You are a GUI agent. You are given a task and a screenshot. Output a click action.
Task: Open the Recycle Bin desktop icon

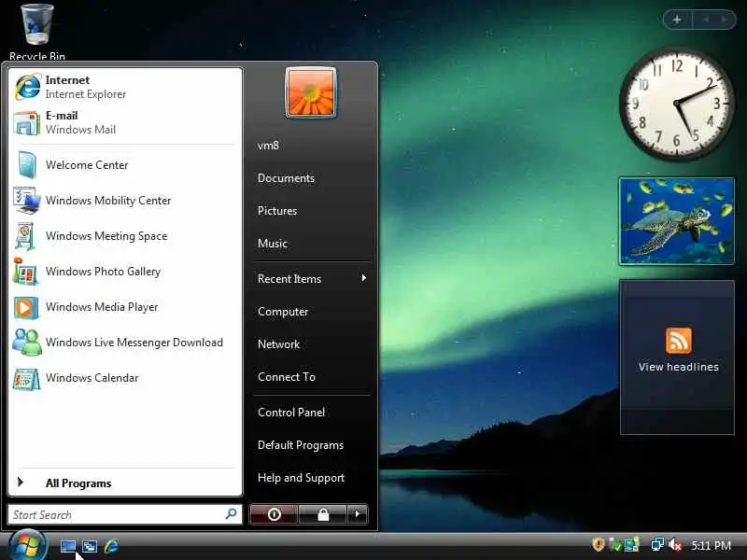(x=37, y=31)
